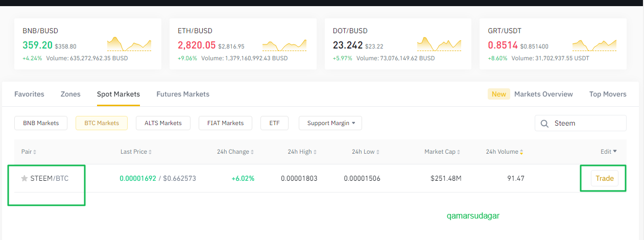Open the BNB/BUSD price sparkline chart

(x=129, y=44)
